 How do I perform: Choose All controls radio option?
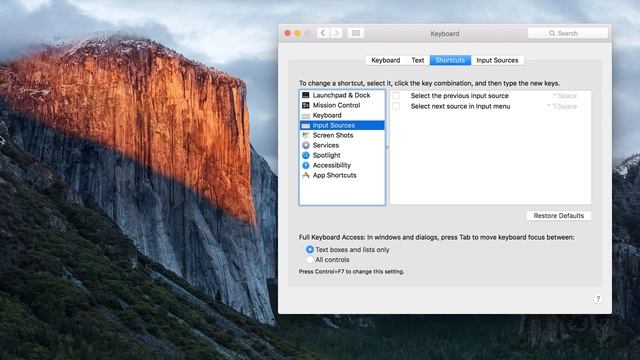click(x=310, y=260)
